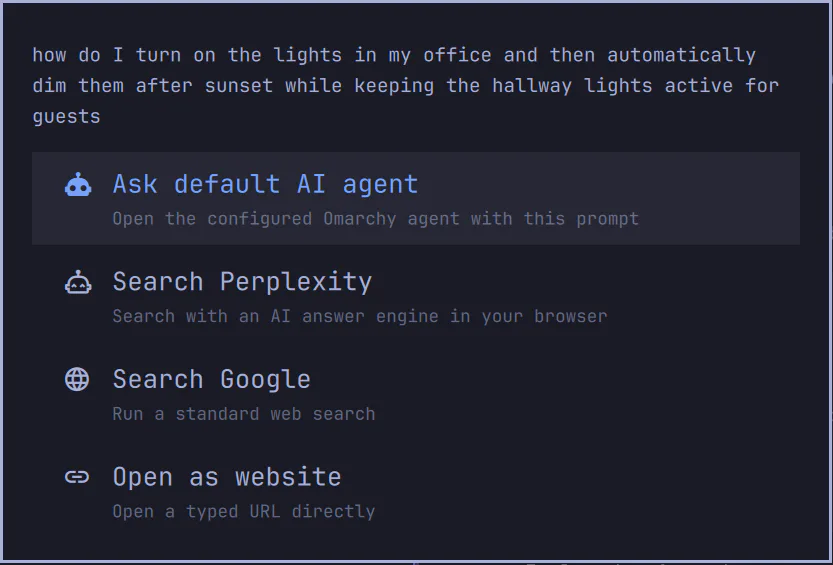Click the word "sunset" in the typed prompt
This screenshot has height=565, width=833.
tap(239, 85)
